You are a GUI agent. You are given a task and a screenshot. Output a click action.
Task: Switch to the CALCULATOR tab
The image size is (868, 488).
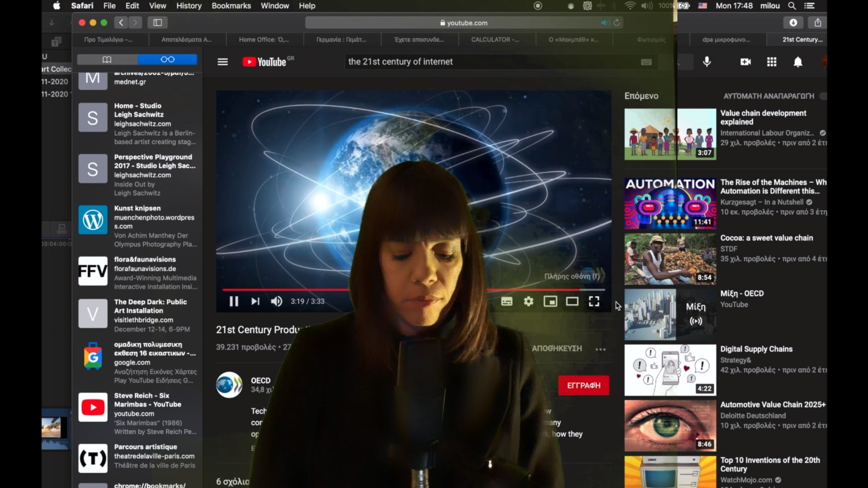(x=495, y=40)
